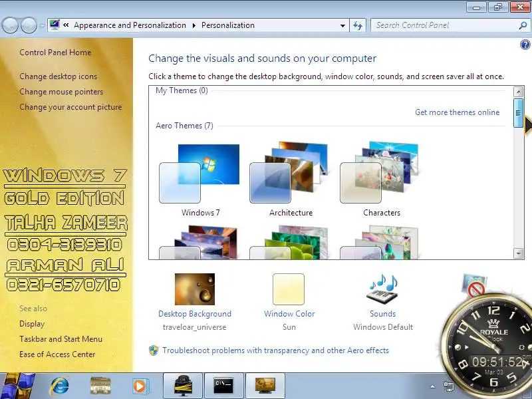Open the Windows Start button

tap(17, 386)
